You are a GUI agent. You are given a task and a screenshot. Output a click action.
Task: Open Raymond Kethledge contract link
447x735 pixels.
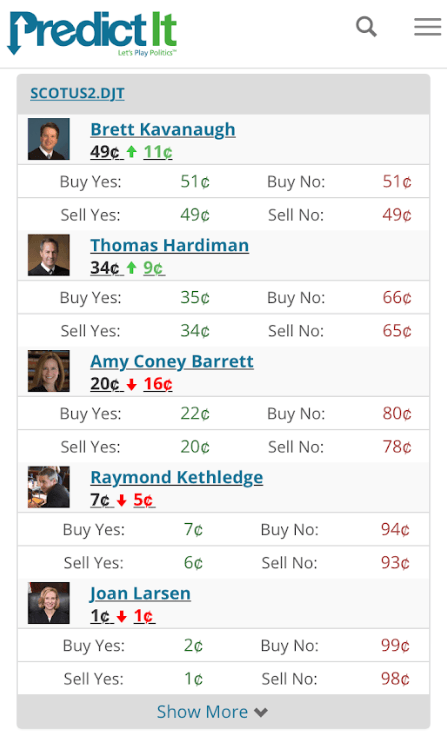click(x=177, y=477)
